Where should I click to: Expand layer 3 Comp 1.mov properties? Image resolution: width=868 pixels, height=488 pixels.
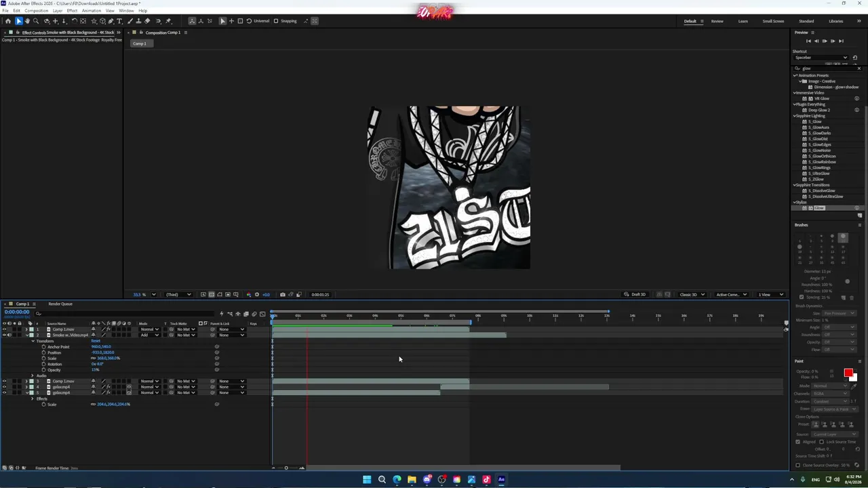26,381
